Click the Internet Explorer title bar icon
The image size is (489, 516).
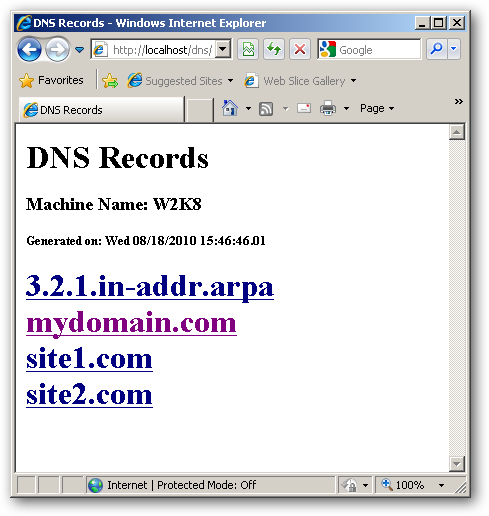24,23
